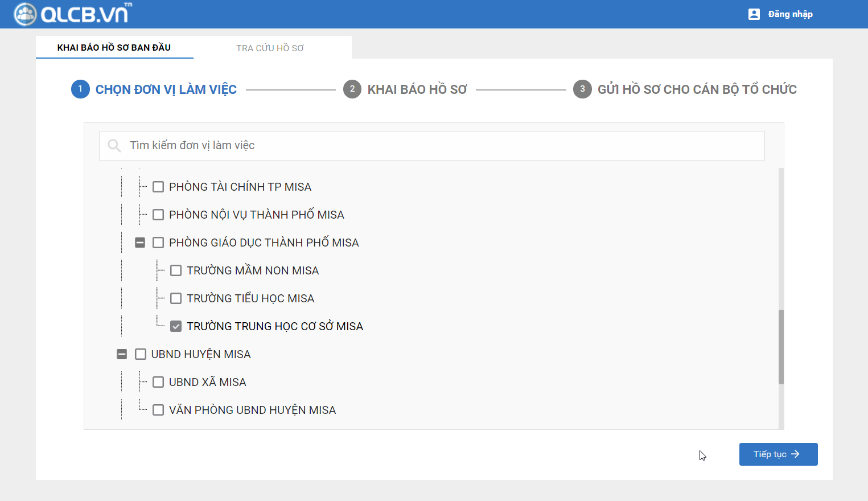This screenshot has width=868, height=501.
Task: Collapse the UBND HUYỆN MISA tree node
Action: pyautogui.click(x=122, y=354)
